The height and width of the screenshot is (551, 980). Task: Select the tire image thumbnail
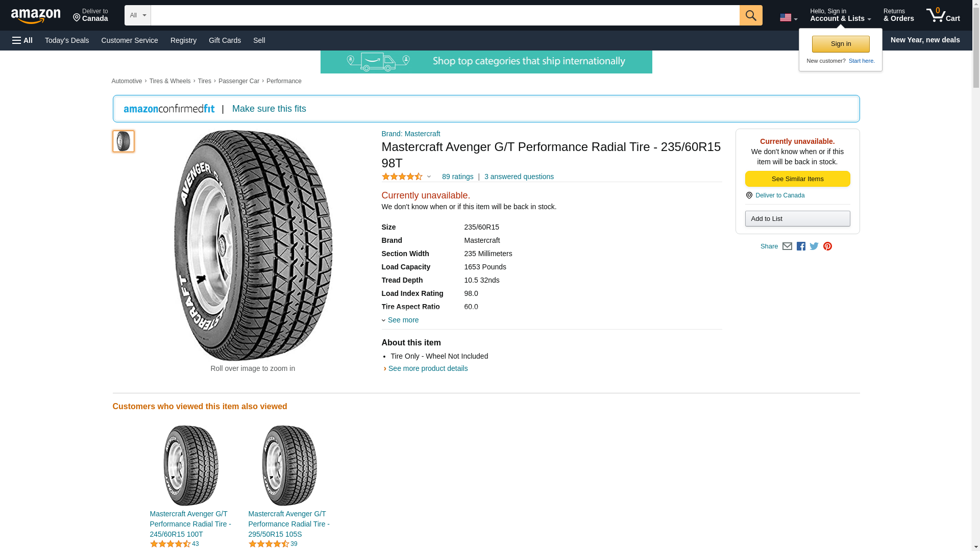(x=124, y=141)
